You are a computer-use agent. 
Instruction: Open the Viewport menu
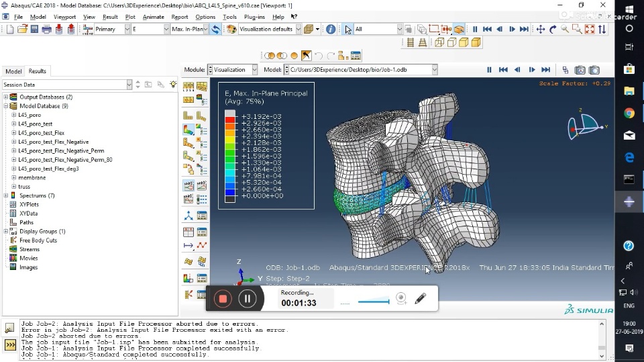64,17
